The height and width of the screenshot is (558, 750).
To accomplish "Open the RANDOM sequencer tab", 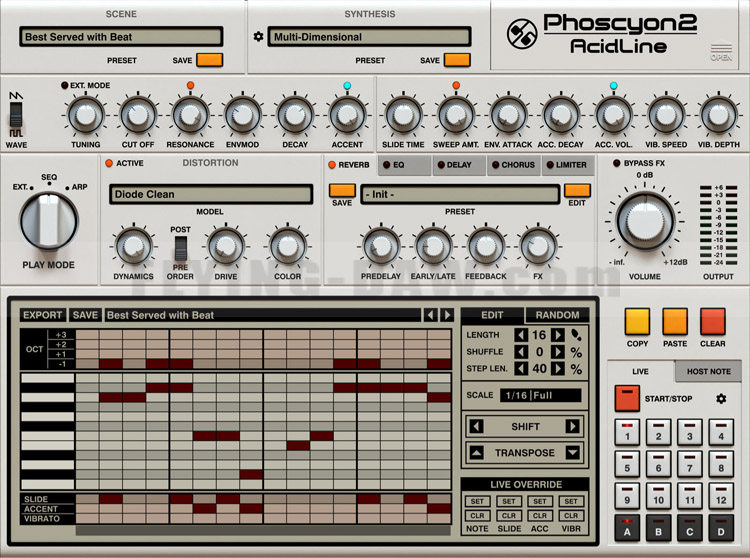I will [557, 315].
